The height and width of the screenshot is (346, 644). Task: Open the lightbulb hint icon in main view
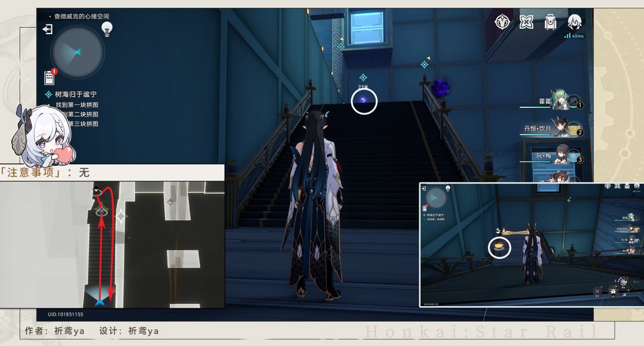click(x=107, y=29)
